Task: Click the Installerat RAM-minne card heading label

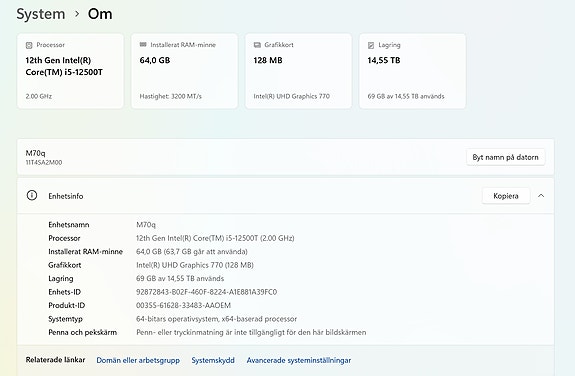Action: click(183, 45)
